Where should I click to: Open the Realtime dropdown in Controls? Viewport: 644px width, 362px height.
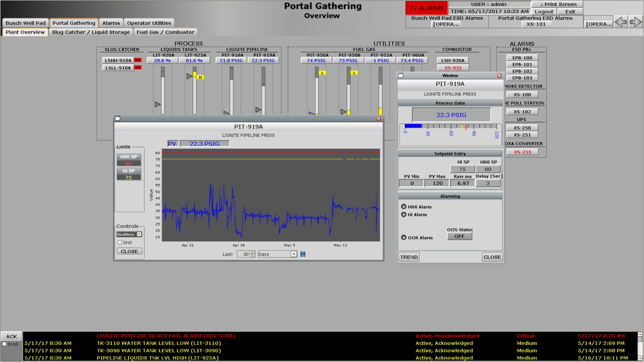[x=129, y=235]
